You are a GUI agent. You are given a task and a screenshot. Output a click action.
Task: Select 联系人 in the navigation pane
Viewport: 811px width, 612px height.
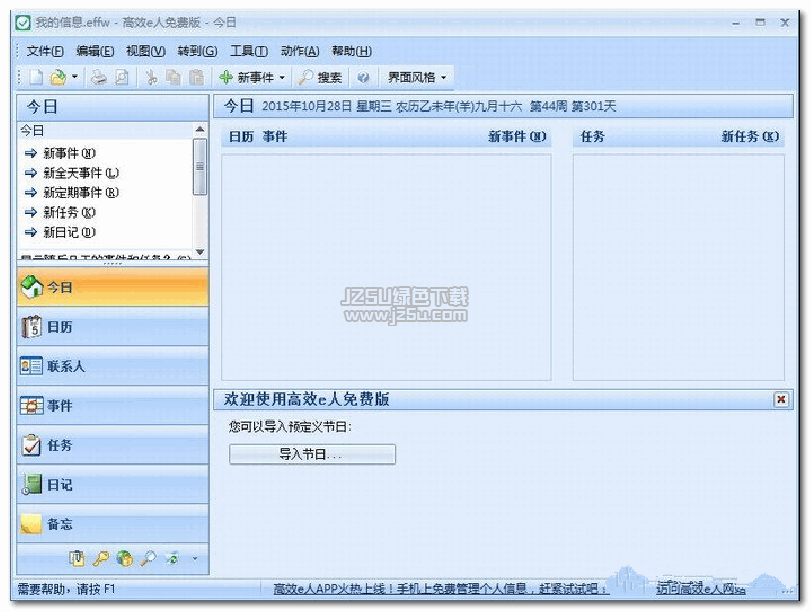(113, 366)
